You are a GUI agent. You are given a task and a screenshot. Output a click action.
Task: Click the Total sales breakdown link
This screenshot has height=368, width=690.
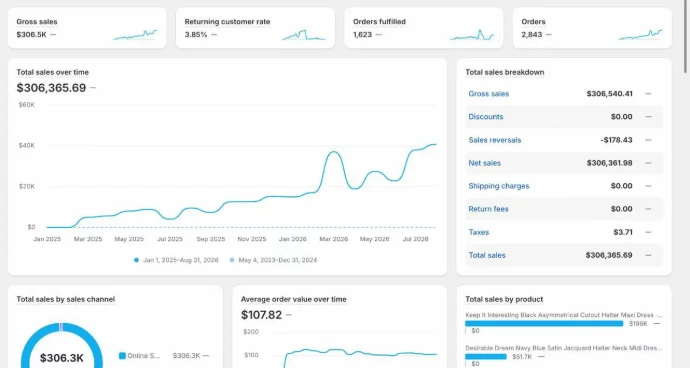coord(487,255)
